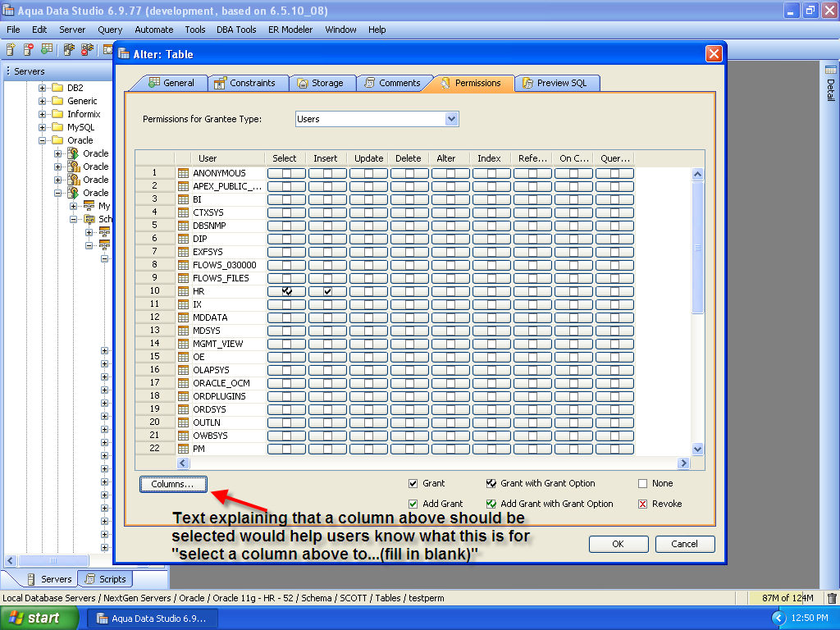Select row number 14 header
This screenshot has width=840, height=630.
[x=155, y=344]
